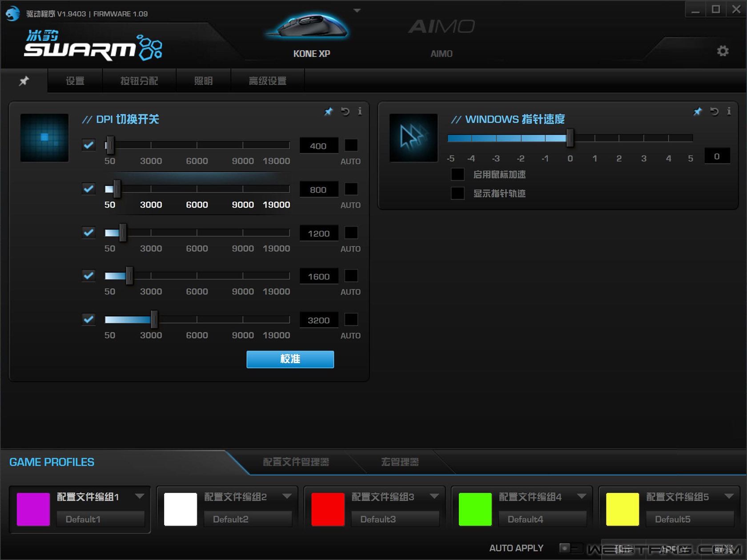The width and height of the screenshot is (747, 560).
Task: Switch to 配置文件管理器 tab
Action: pos(296,462)
